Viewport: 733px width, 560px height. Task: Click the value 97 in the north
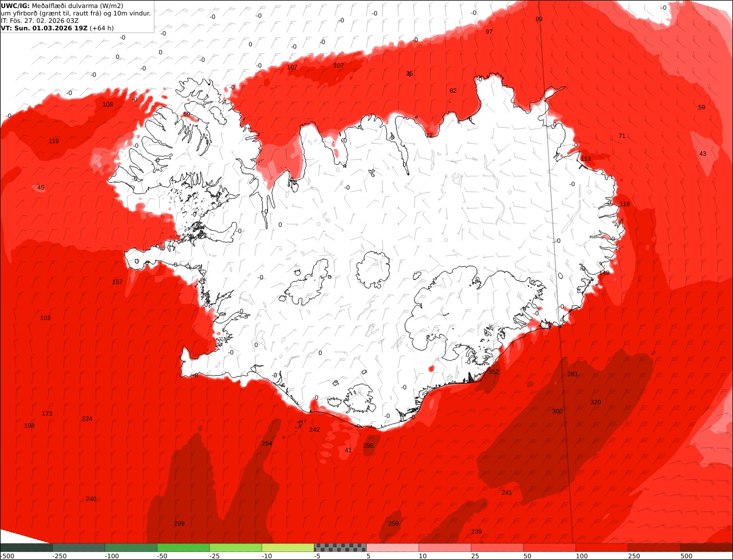click(x=489, y=31)
